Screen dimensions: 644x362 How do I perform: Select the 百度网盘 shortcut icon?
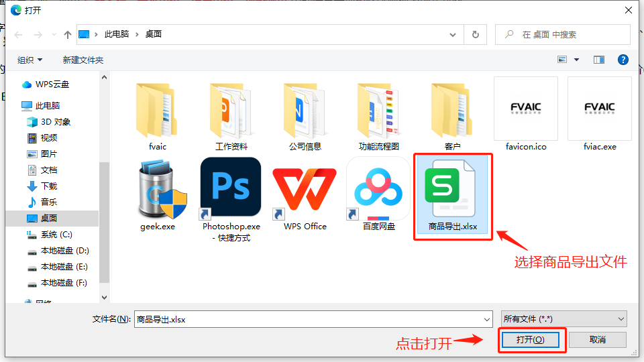click(378, 189)
